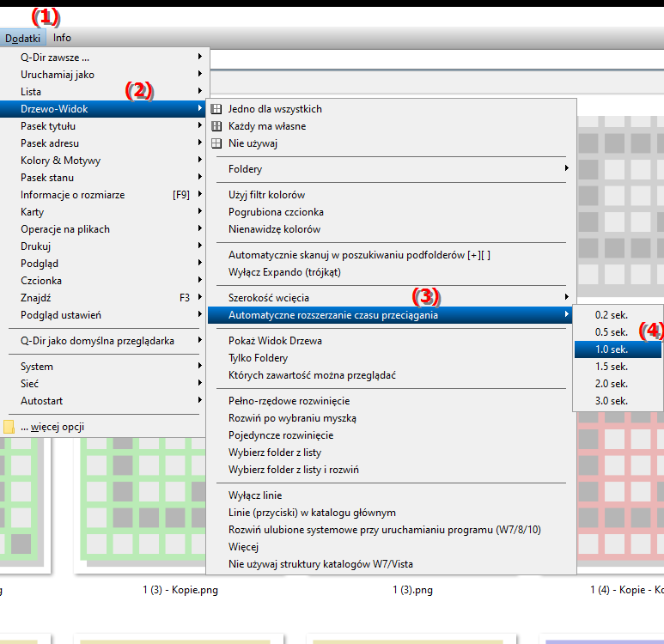This screenshot has width=664, height=644.
Task: Toggle Pełno-rzędowe rozwinięcie
Action: pyautogui.click(x=391, y=401)
